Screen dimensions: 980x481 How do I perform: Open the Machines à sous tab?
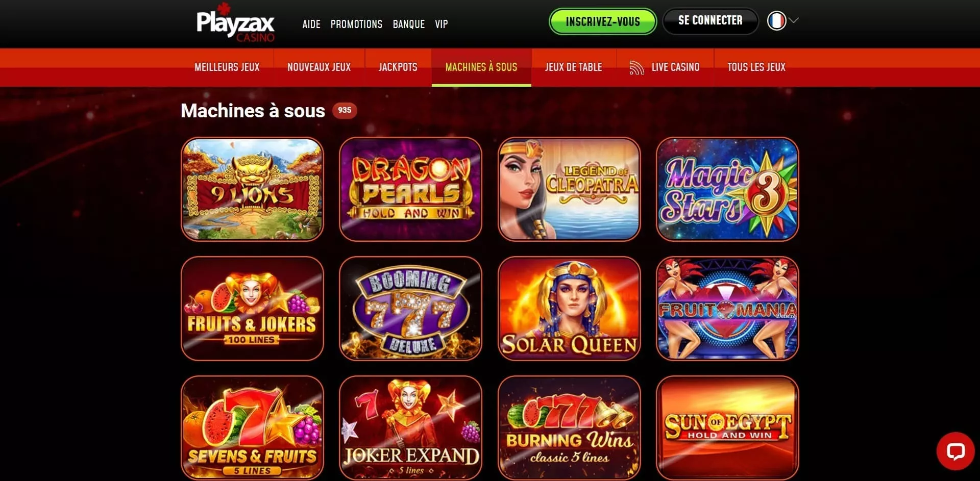tap(481, 67)
